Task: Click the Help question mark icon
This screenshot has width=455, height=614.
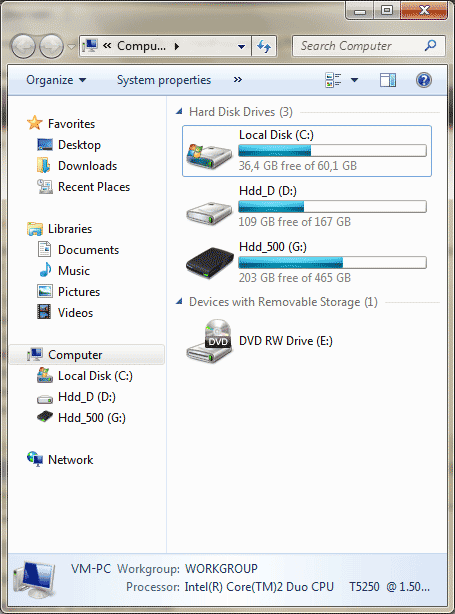Action: 424,80
